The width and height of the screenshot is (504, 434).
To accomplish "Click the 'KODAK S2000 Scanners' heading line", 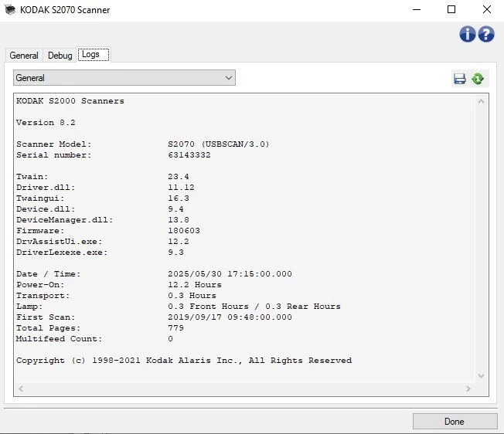I will click(x=70, y=101).
